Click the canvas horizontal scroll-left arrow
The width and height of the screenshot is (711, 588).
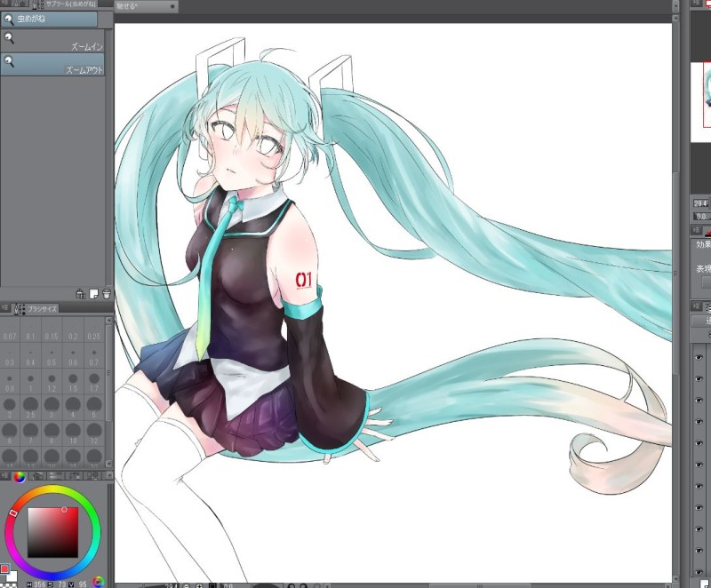(x=328, y=585)
